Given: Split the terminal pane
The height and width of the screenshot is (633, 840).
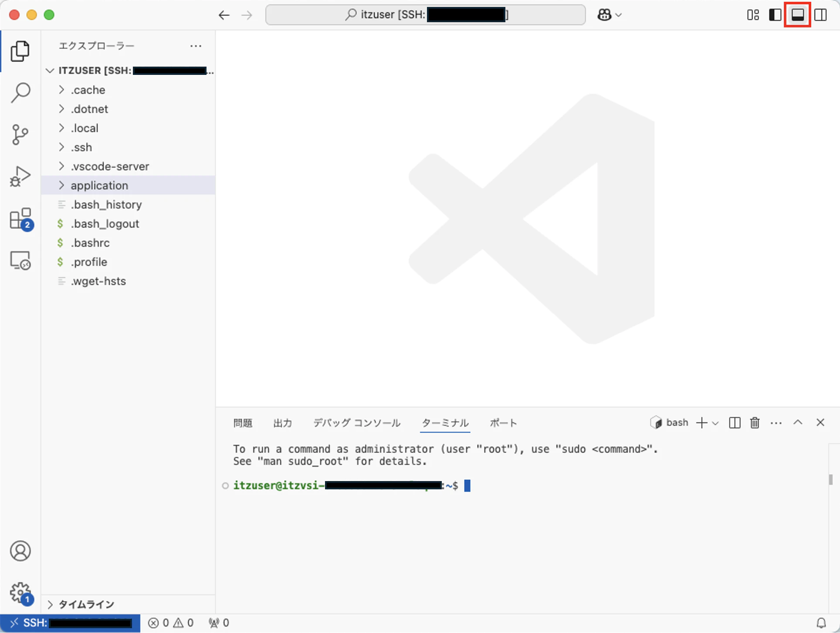Looking at the screenshot, I should [x=735, y=423].
